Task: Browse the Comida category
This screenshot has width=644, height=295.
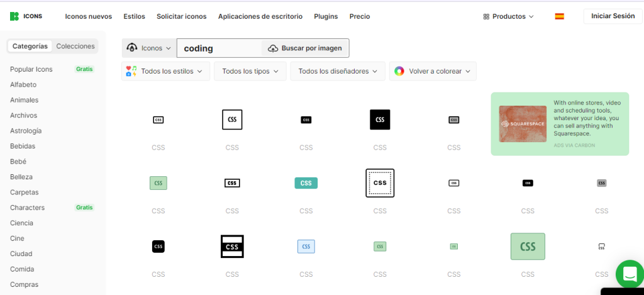Action: (x=22, y=269)
